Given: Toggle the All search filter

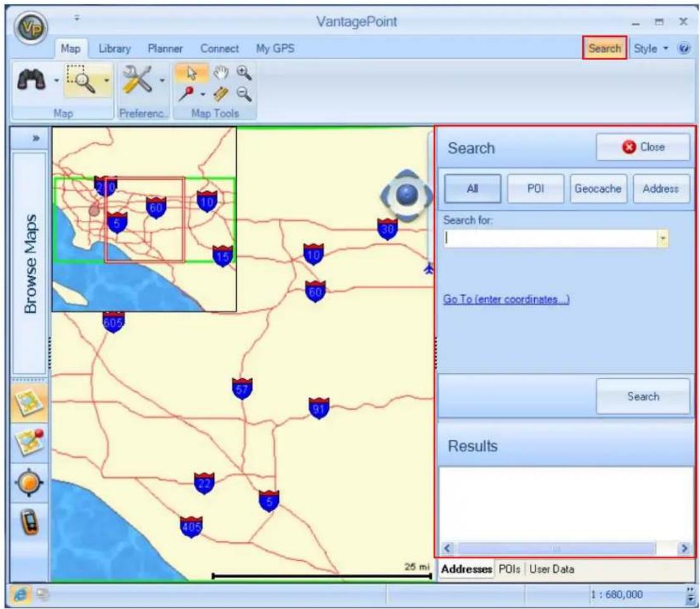Looking at the screenshot, I should coord(472,189).
